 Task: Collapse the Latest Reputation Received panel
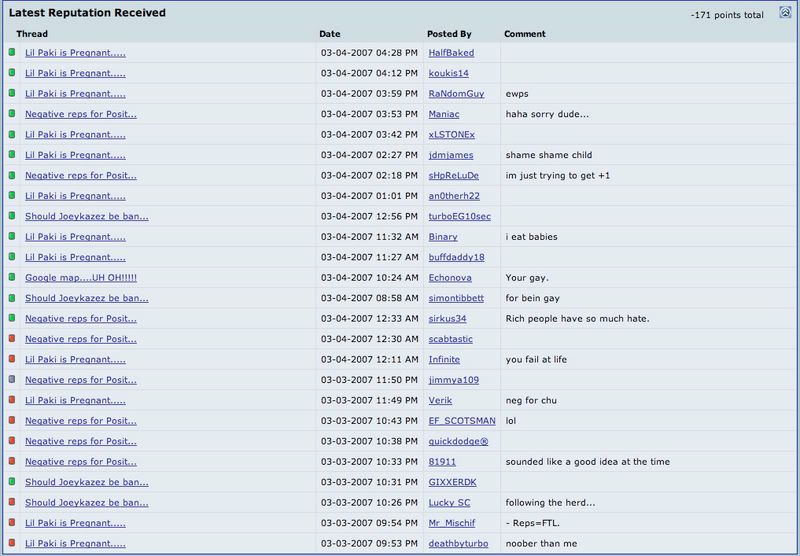[784, 15]
